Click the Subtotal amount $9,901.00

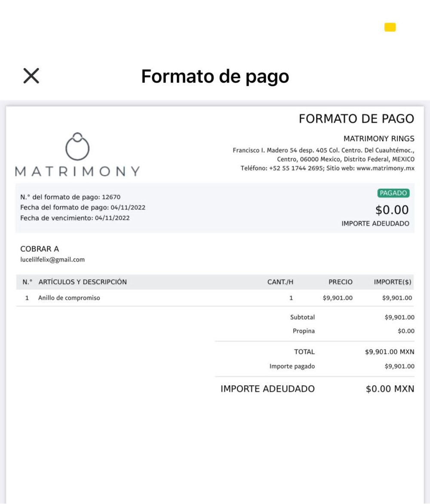coord(399,317)
